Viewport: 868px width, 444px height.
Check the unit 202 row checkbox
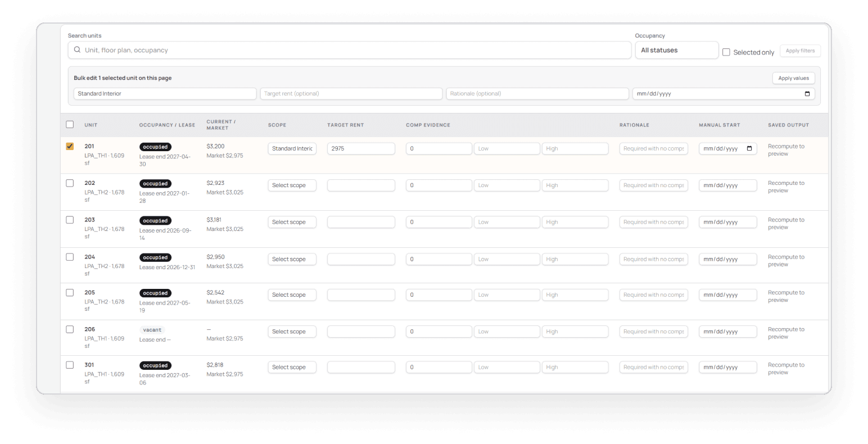[70, 183]
